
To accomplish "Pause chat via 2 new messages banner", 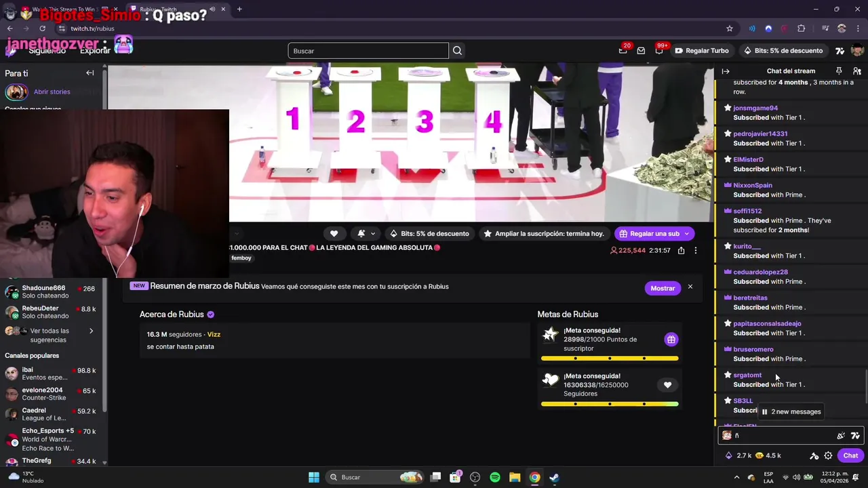I will click(791, 411).
